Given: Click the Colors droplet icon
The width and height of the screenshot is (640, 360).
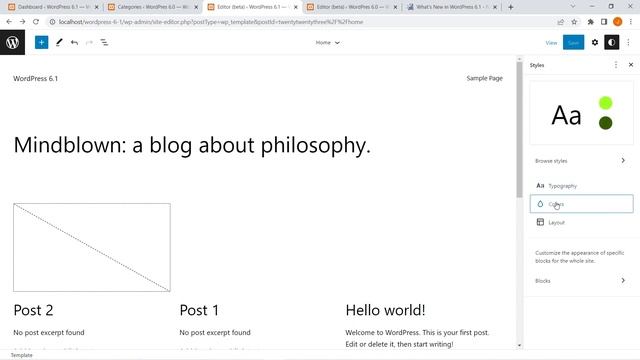Looking at the screenshot, I should 540,204.
